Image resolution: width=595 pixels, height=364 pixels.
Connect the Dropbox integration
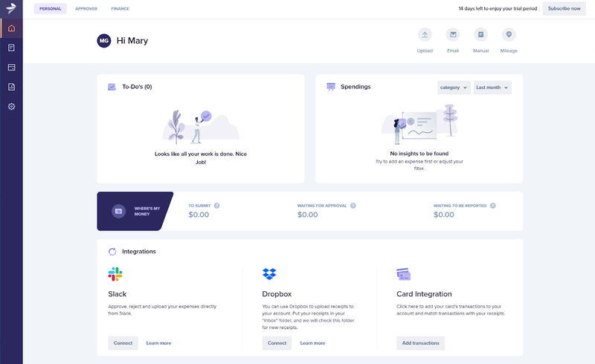point(277,342)
